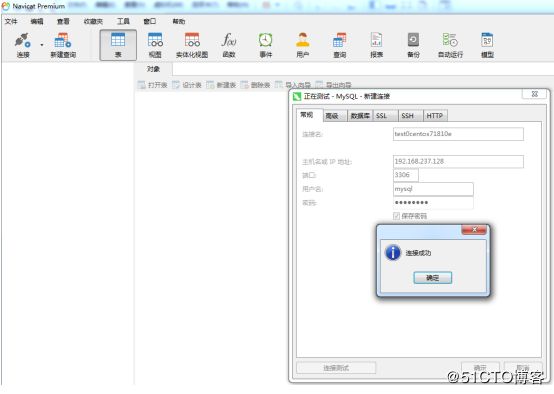
Task: Click the port field showing 3306
Action: tap(406, 175)
